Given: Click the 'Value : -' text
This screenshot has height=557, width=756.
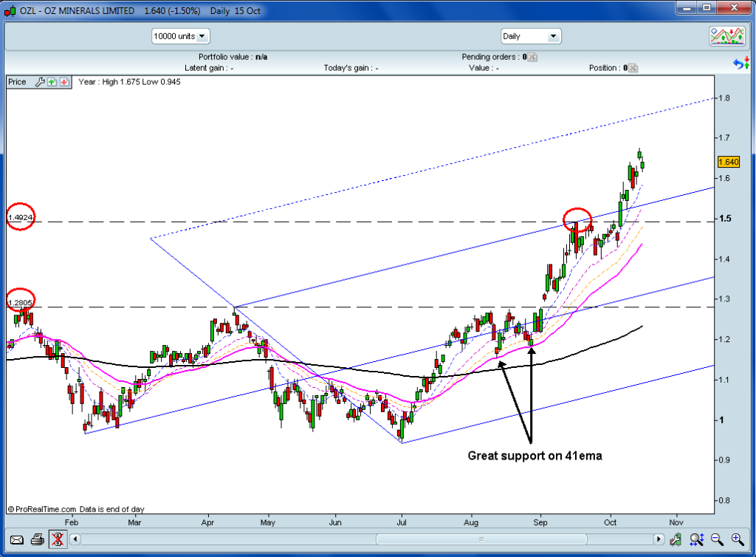Looking at the screenshot, I should click(484, 68).
